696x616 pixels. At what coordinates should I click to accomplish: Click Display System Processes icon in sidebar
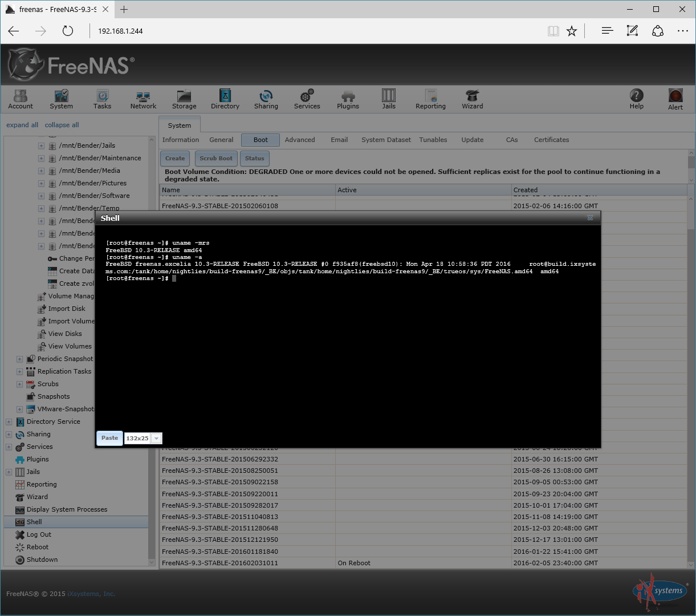click(20, 509)
